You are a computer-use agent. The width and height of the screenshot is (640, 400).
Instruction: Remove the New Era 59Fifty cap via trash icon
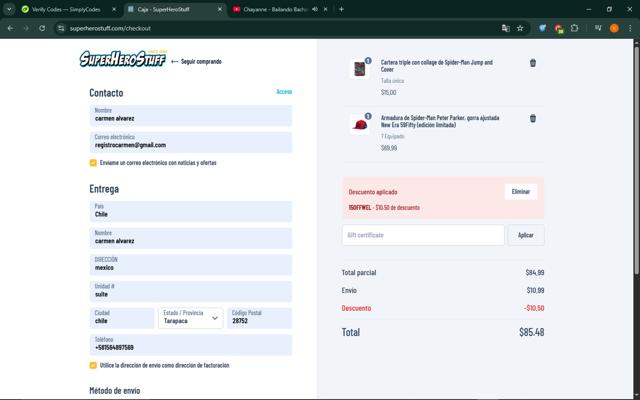(x=533, y=118)
